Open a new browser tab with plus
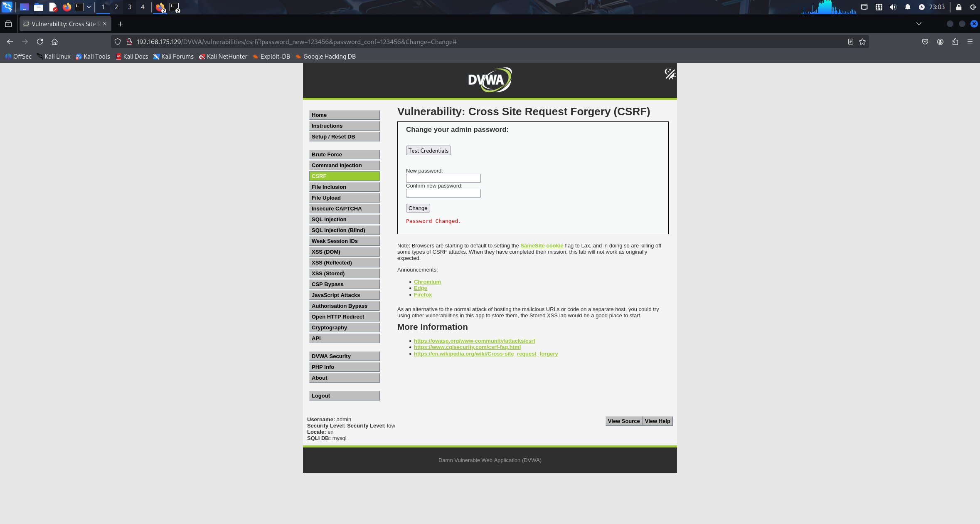Screen dimensions: 980x524 pos(120,24)
